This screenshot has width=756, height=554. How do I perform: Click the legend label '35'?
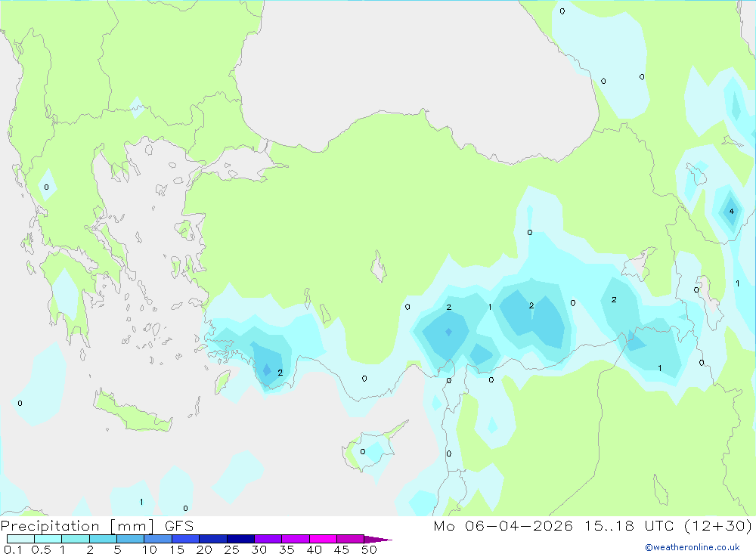(x=287, y=549)
